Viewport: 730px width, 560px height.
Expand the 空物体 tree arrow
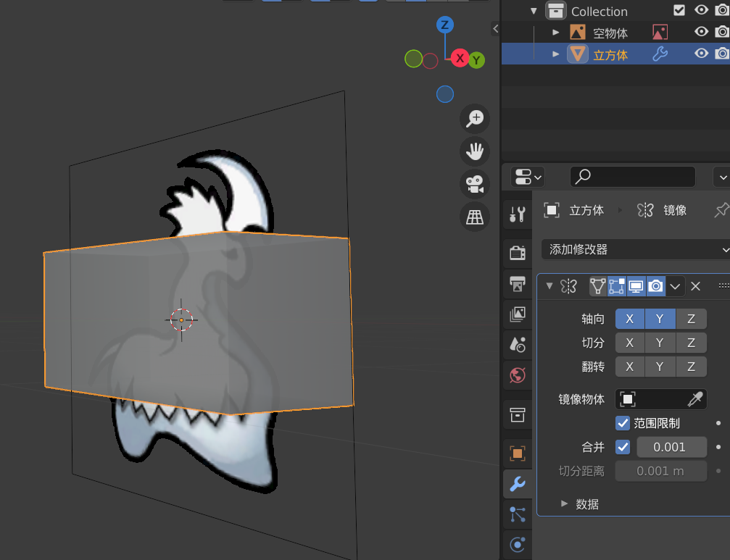point(555,33)
